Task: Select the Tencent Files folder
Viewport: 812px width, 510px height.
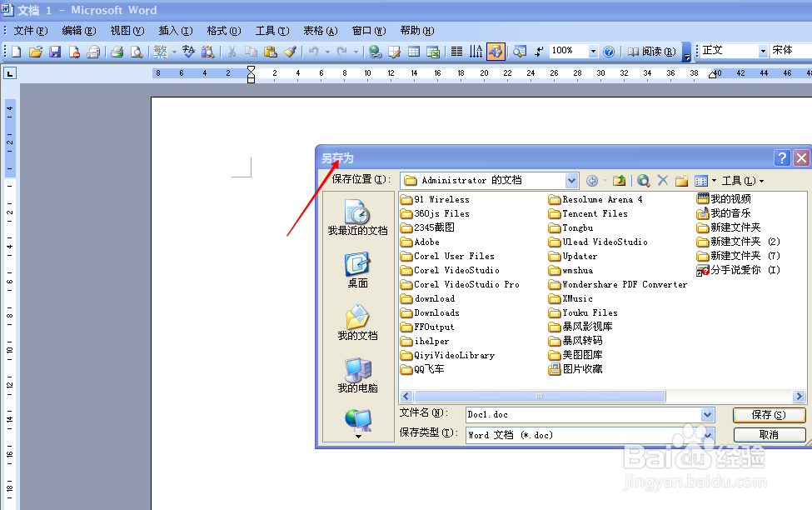Action: pos(588,213)
